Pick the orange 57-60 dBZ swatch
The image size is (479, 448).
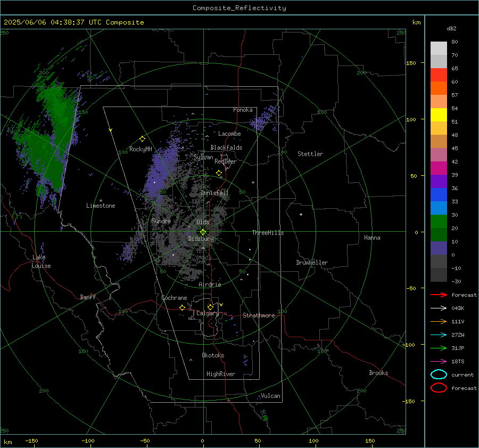[x=439, y=88]
